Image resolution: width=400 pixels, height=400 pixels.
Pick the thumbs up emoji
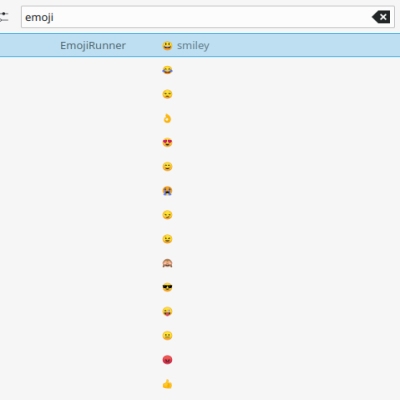(x=167, y=384)
